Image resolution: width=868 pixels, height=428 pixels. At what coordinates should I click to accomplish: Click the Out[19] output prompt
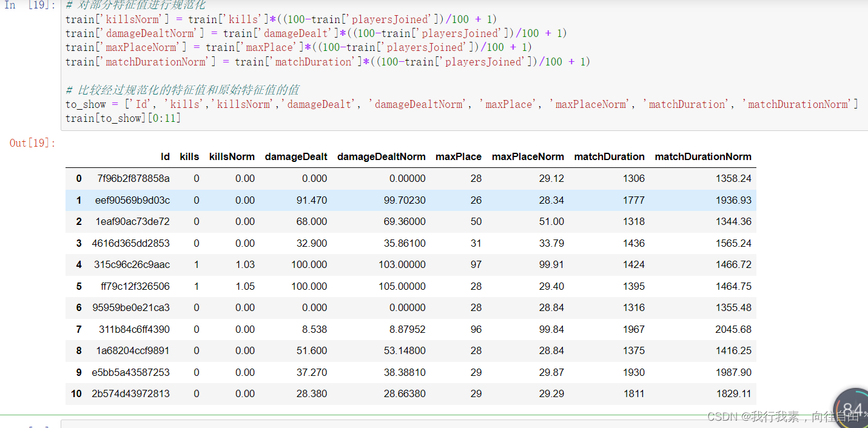coord(33,143)
